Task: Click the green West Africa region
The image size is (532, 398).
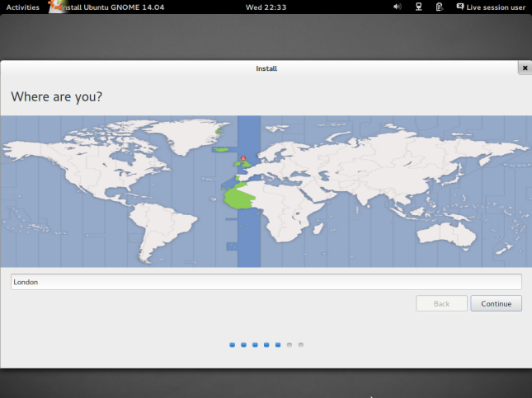Action: click(x=238, y=199)
